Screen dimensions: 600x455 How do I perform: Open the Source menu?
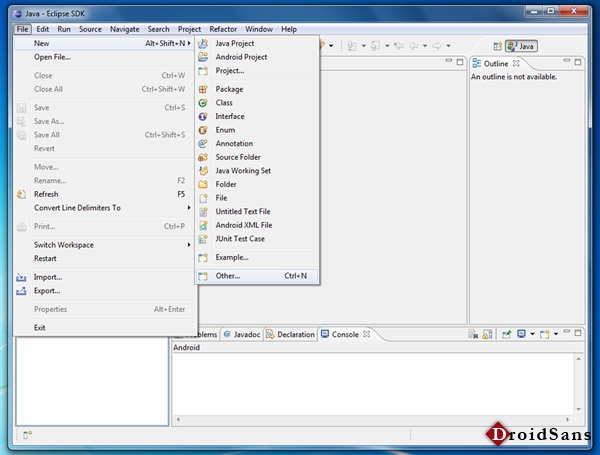click(x=90, y=29)
